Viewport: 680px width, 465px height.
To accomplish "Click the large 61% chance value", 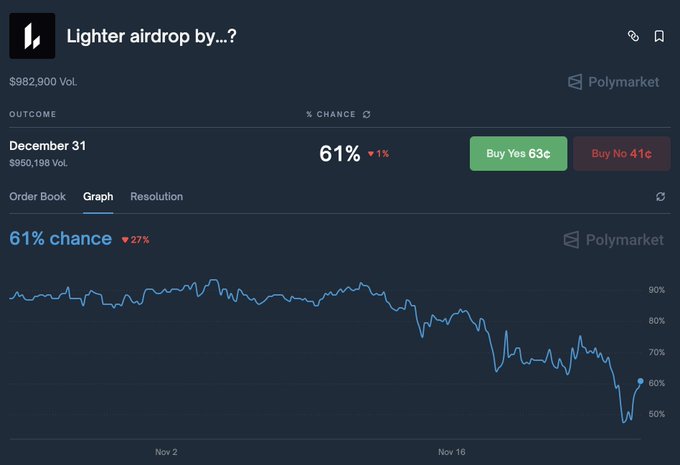I will [x=339, y=154].
